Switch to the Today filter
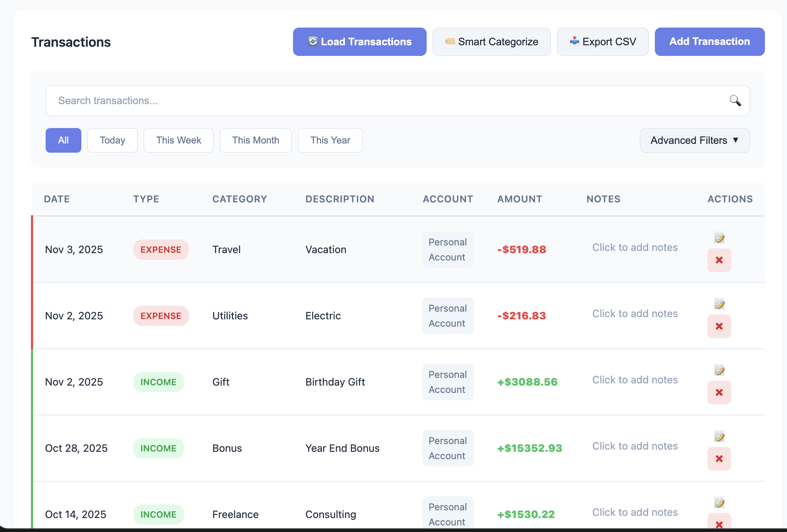 (112, 140)
